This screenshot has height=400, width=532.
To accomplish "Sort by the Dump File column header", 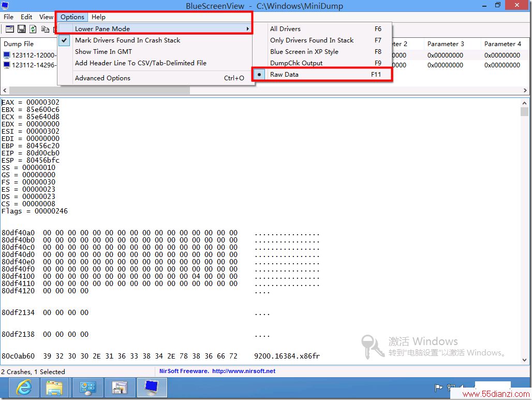I will [29, 44].
